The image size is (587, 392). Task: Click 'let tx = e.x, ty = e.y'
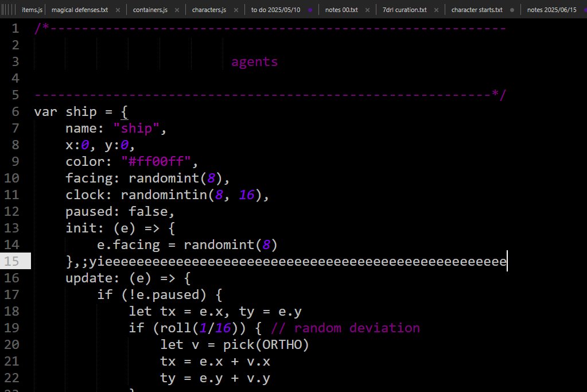(x=215, y=311)
